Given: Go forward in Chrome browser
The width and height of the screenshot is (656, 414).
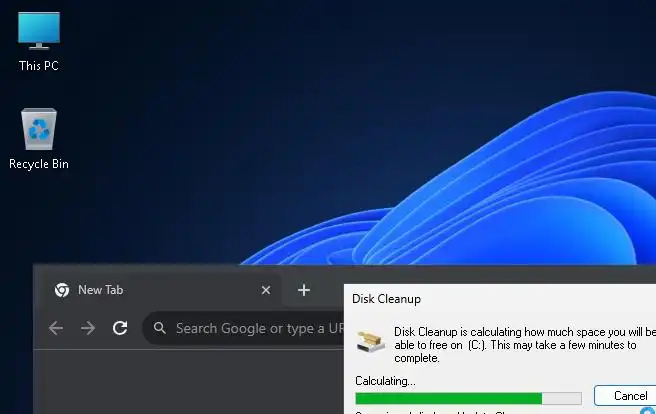Looking at the screenshot, I should [x=88, y=328].
